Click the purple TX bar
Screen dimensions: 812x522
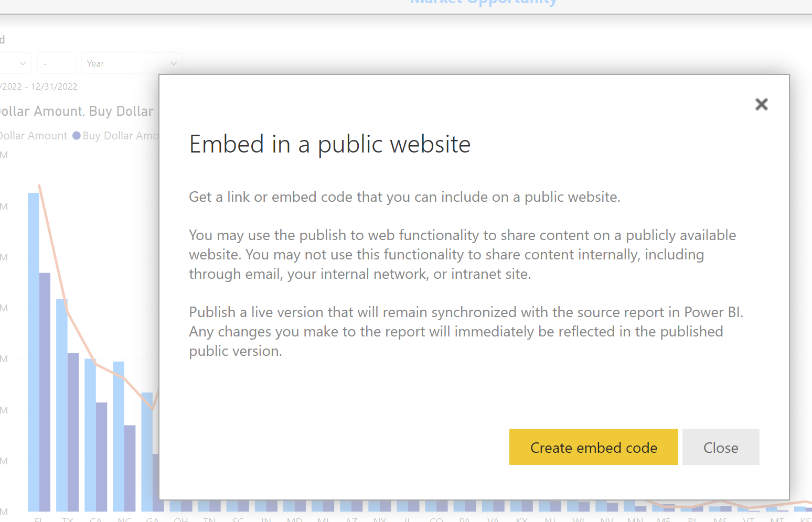pos(73,432)
